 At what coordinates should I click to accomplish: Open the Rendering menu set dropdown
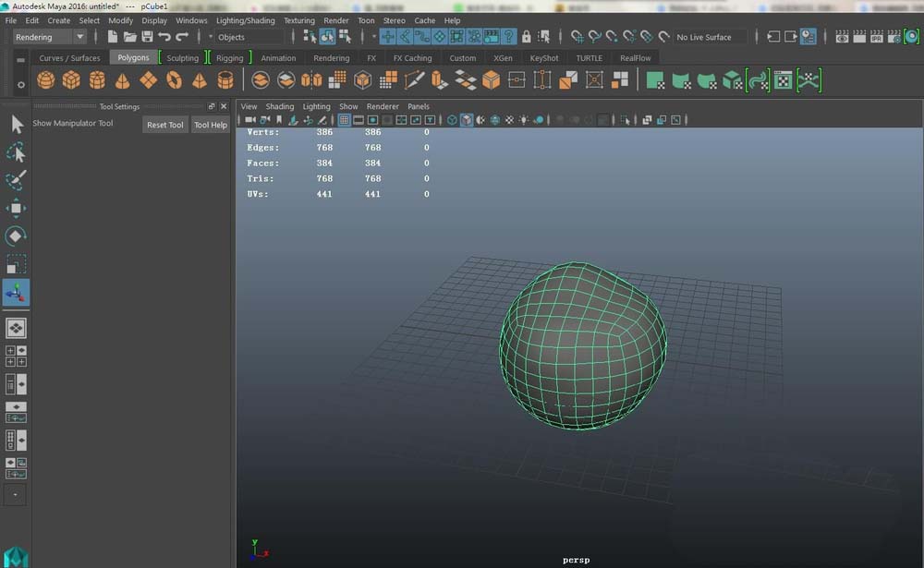click(x=50, y=37)
